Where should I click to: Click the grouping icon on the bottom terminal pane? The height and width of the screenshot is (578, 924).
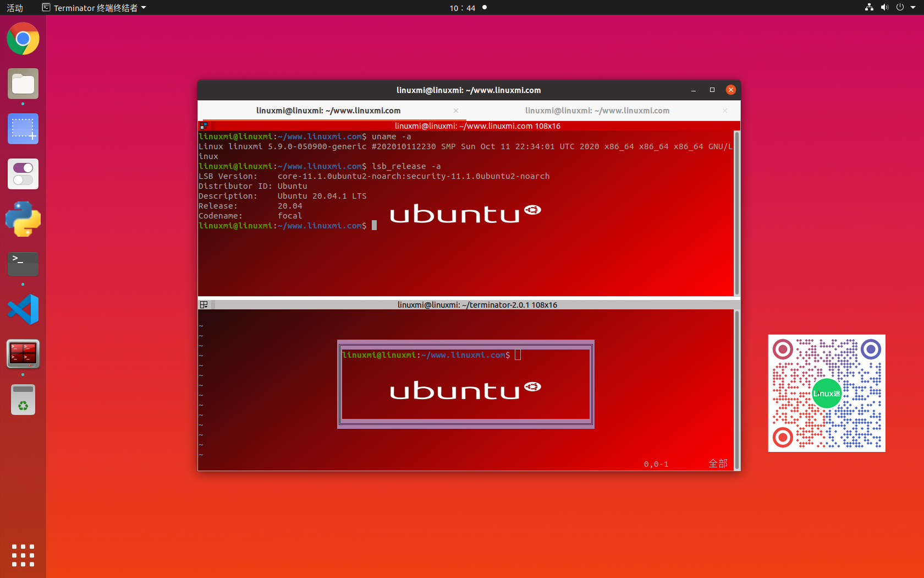coord(204,304)
